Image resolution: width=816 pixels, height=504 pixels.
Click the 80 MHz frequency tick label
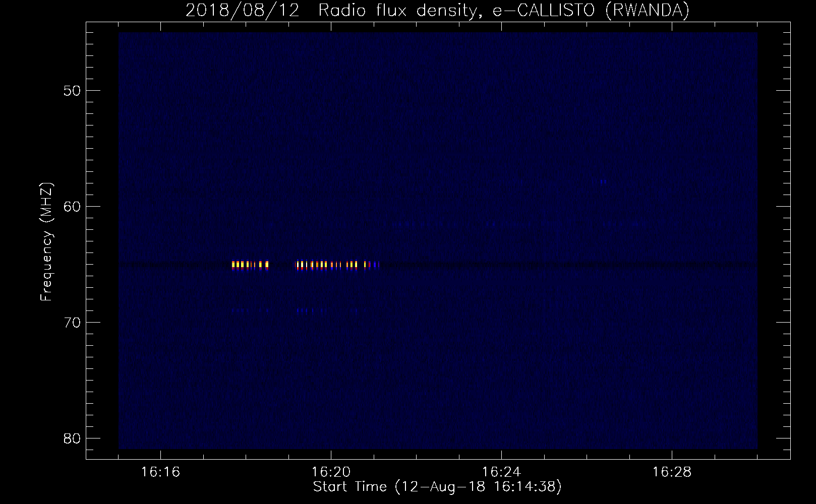73,438
